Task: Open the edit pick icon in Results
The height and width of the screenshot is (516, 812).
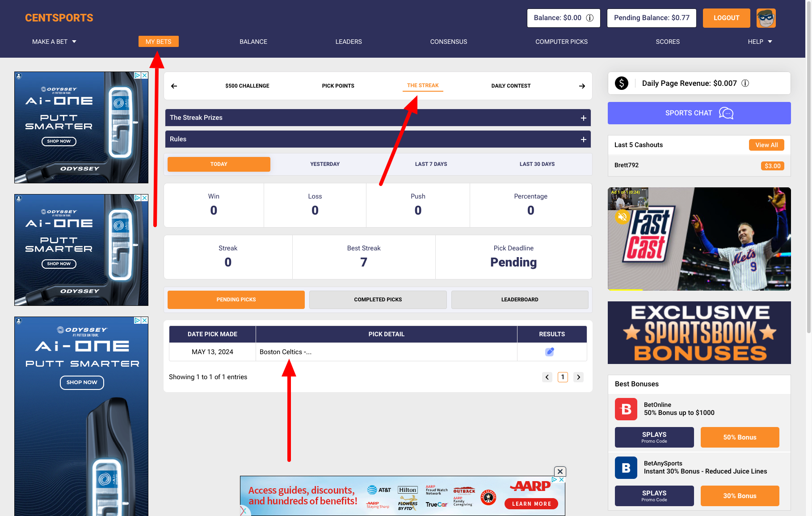Action: (x=550, y=352)
